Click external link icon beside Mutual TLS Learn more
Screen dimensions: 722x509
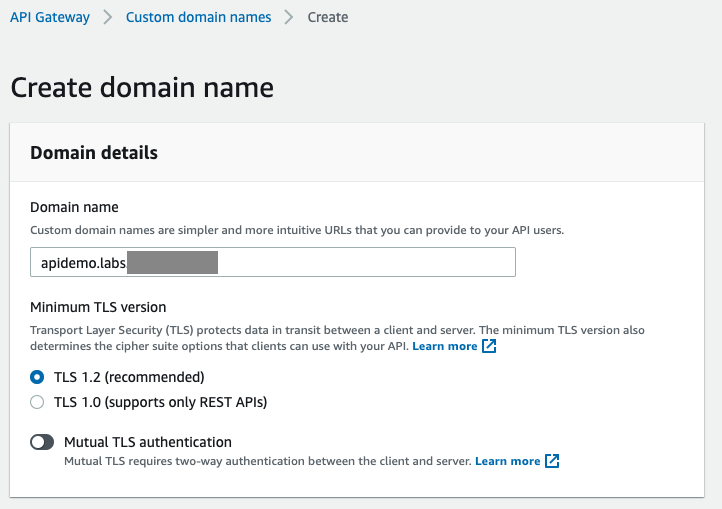click(552, 461)
